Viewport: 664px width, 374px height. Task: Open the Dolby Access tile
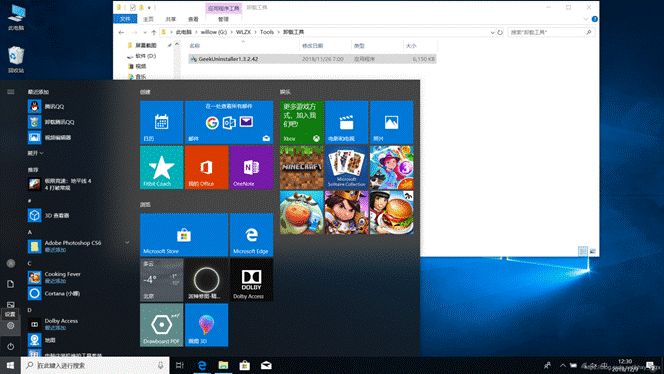pyautogui.click(x=251, y=280)
